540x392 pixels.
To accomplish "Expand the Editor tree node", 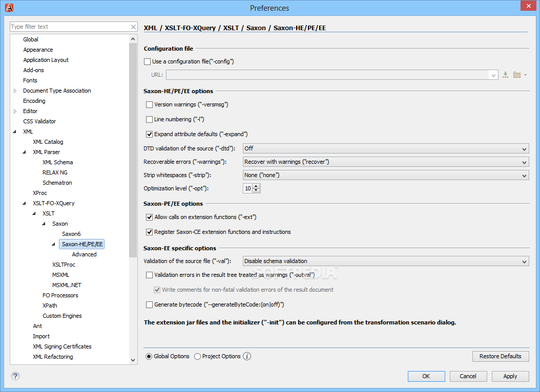I will (x=15, y=111).
